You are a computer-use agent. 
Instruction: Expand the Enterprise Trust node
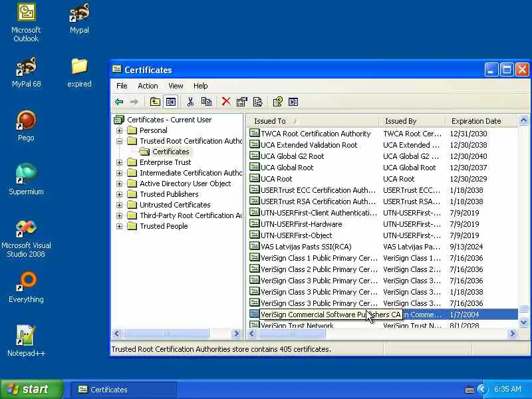coord(120,162)
